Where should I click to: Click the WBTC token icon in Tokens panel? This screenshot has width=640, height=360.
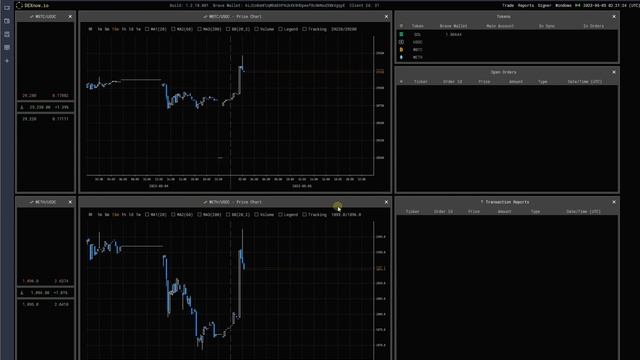pyautogui.click(x=401, y=50)
